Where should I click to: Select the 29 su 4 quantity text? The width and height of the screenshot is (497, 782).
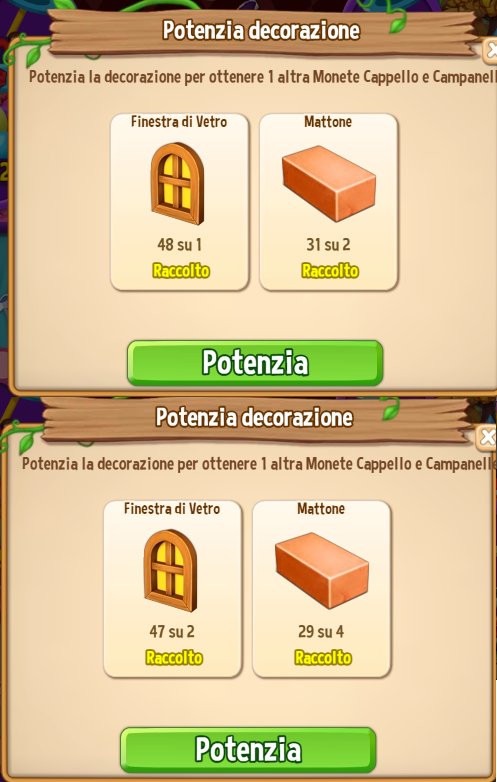point(321,632)
